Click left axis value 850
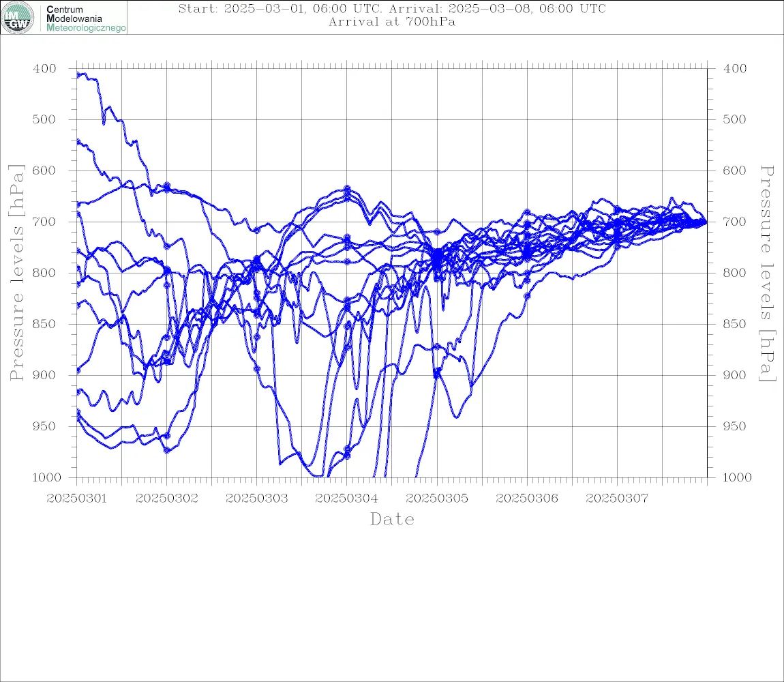 point(44,324)
